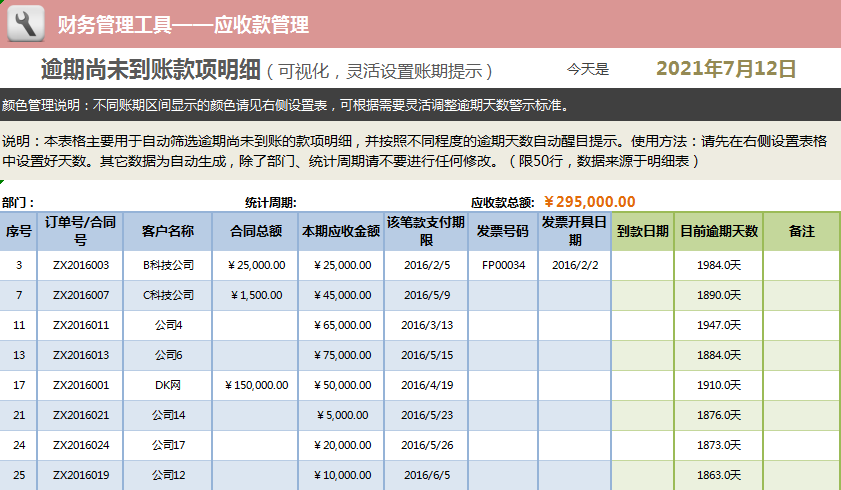Click the 发票开具日期 column header
The height and width of the screenshot is (490, 841).
pos(574,231)
